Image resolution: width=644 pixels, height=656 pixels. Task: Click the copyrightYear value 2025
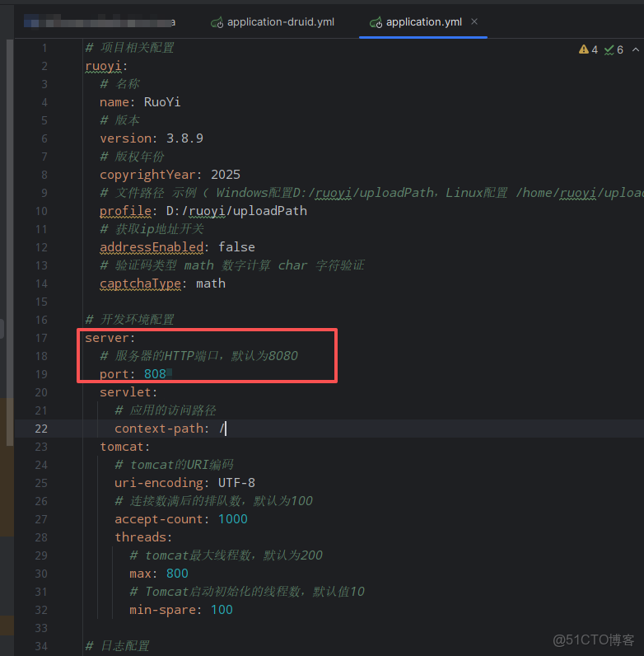click(x=226, y=175)
